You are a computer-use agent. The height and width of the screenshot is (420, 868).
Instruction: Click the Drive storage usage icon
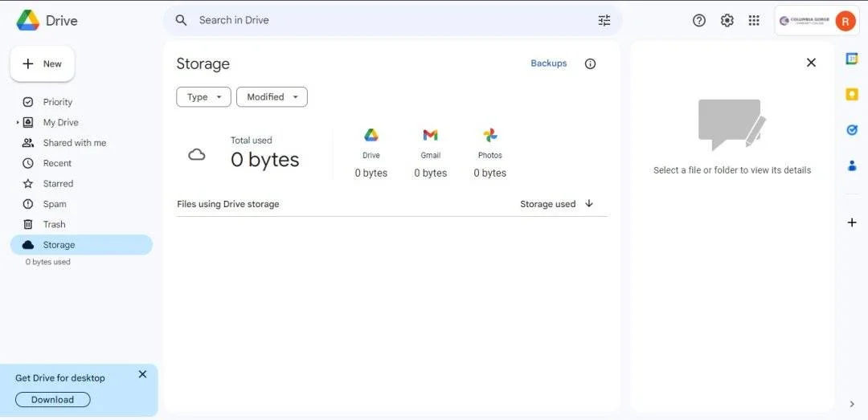coord(371,135)
